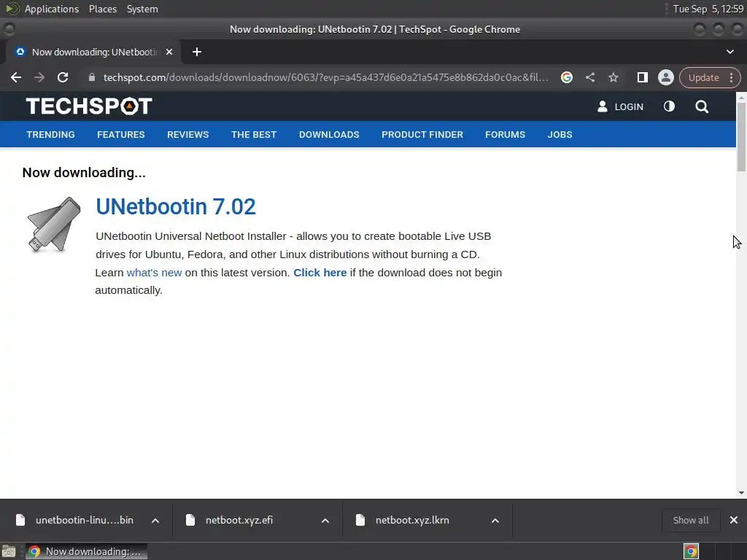Go back to the previous page
The image size is (747, 560).
click(16, 77)
